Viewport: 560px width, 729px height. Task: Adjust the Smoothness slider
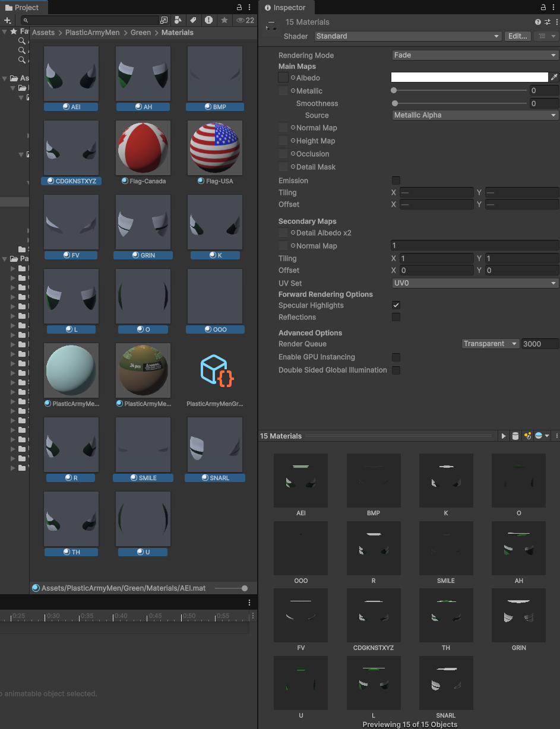(460, 103)
